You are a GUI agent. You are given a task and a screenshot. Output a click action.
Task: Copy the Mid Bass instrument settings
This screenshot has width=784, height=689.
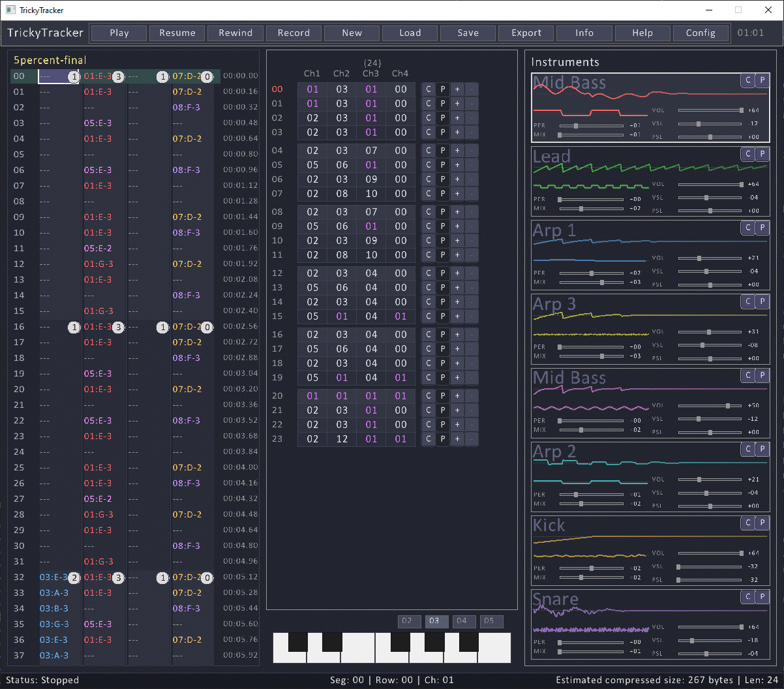[747, 80]
